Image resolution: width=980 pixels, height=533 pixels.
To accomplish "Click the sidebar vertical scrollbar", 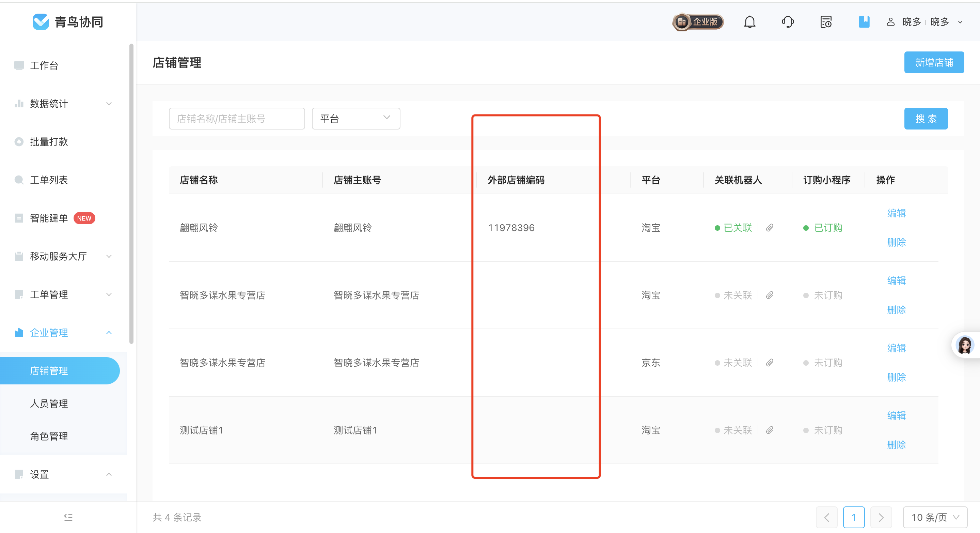I will (x=131, y=194).
